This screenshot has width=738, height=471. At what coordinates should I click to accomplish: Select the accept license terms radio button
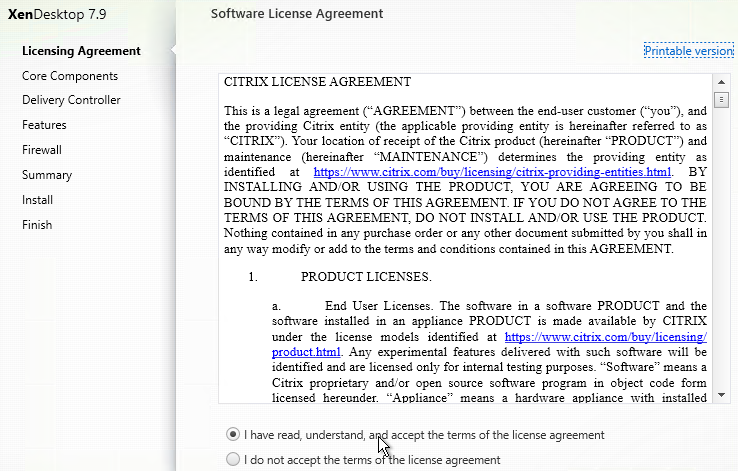pos(233,434)
